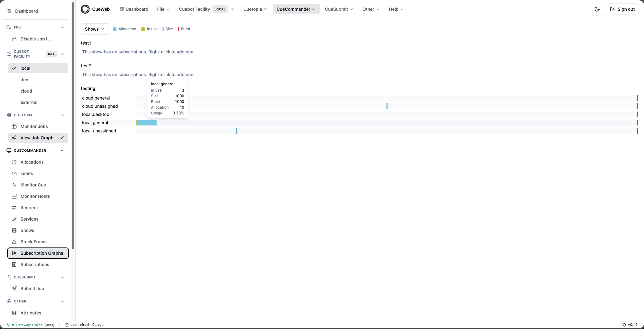The width and height of the screenshot is (644, 329).
Task: Open the Dashboard link in top navigation
Action: [x=134, y=9]
